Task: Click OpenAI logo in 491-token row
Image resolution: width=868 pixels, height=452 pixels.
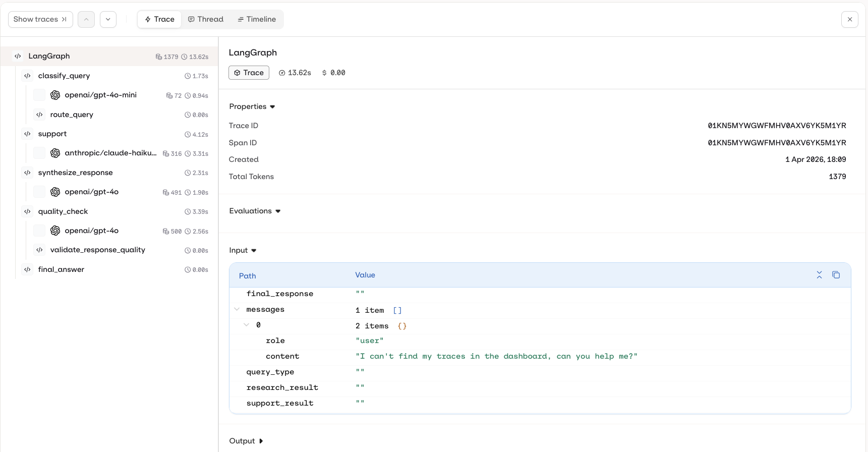Action: pyautogui.click(x=55, y=192)
